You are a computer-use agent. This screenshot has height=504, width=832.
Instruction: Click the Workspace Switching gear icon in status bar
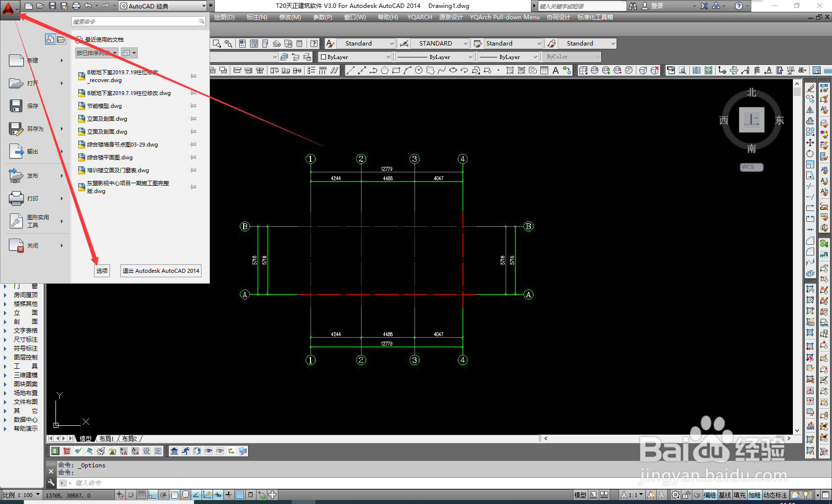[676, 495]
